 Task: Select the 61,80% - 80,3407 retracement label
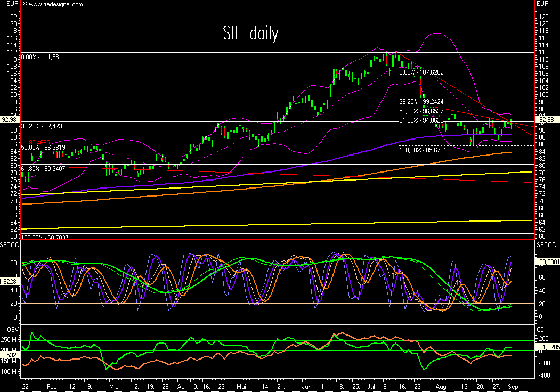click(x=44, y=169)
